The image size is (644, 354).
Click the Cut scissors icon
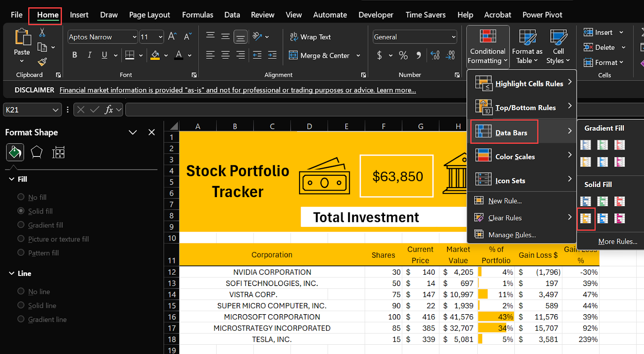(42, 32)
